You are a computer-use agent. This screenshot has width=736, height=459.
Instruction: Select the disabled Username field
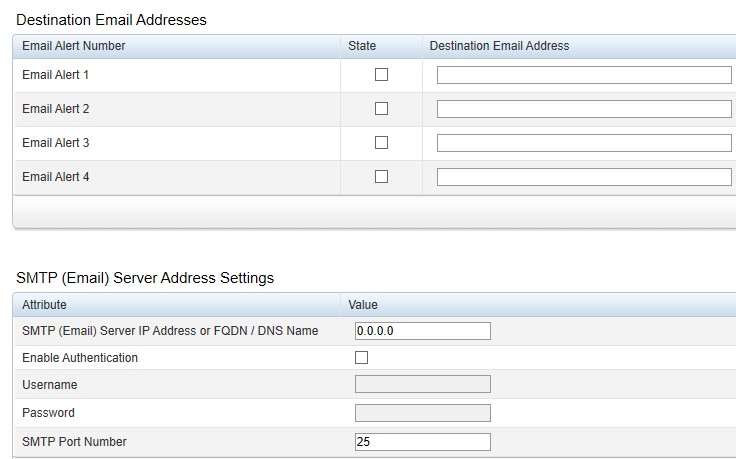(x=423, y=384)
